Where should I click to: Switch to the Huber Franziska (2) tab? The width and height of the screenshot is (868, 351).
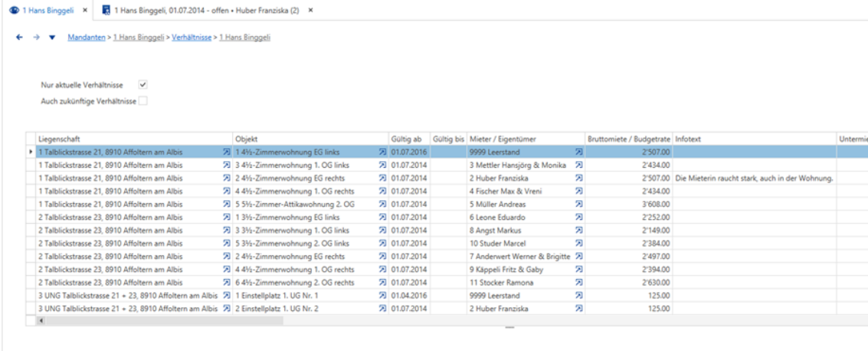coord(207,10)
